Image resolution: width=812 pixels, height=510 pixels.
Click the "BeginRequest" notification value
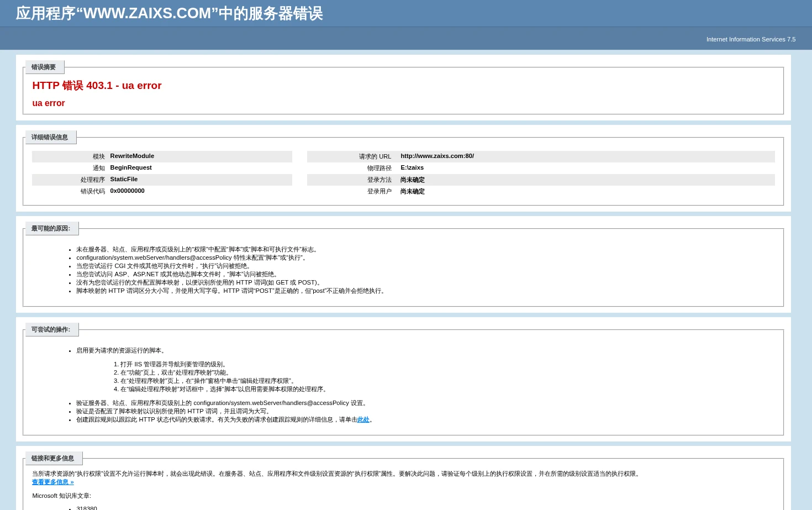point(131,168)
